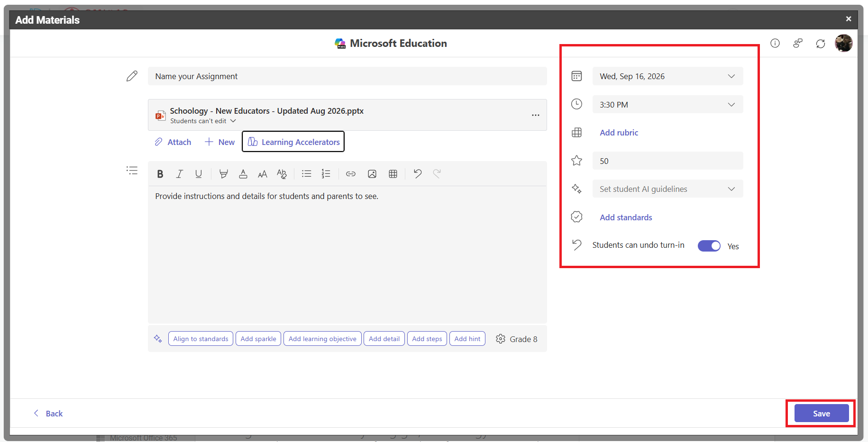The image size is (868, 442).
Task: Open the paragraph styles formatting icon
Action: (282, 174)
